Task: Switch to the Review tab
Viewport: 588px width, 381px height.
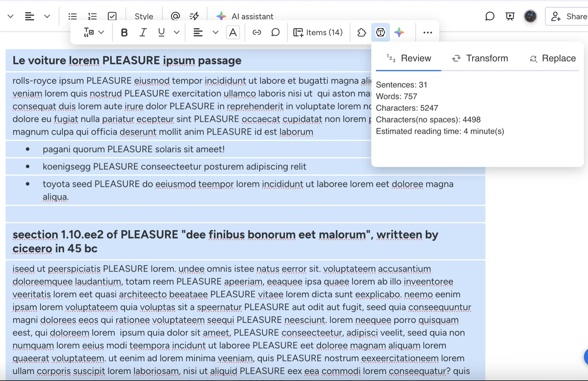Action: pos(409,58)
